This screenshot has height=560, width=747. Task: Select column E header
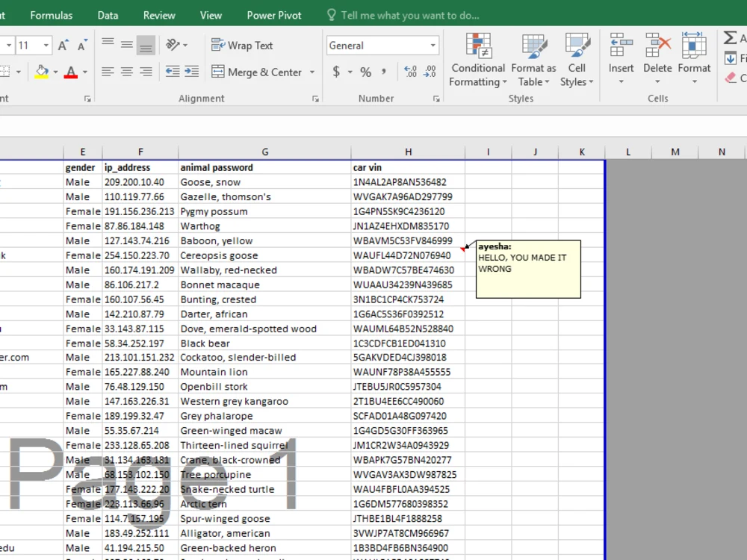coord(83,152)
